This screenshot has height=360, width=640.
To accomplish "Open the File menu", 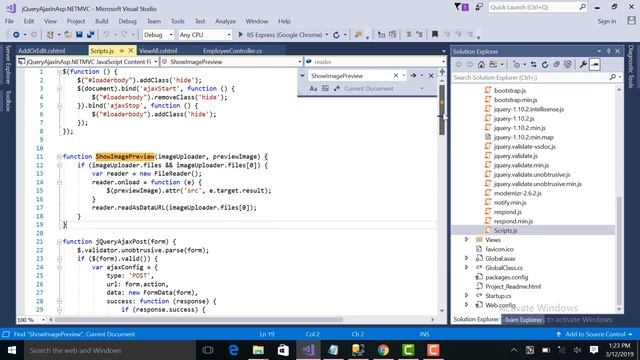I will point(9,21).
